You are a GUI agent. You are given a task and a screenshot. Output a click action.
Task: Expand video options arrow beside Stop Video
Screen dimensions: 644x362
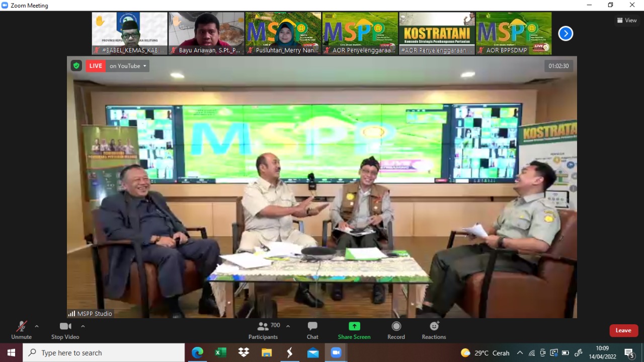coord(83,326)
